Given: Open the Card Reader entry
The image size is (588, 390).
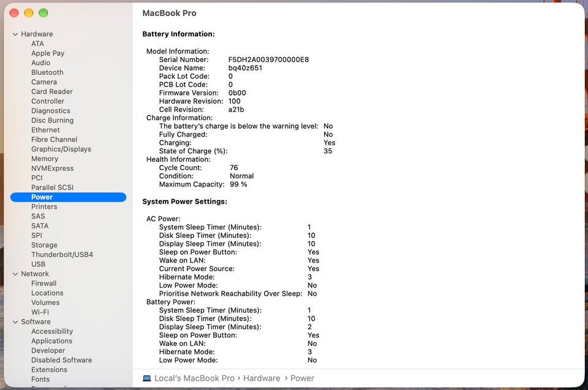Looking at the screenshot, I should 51,91.
